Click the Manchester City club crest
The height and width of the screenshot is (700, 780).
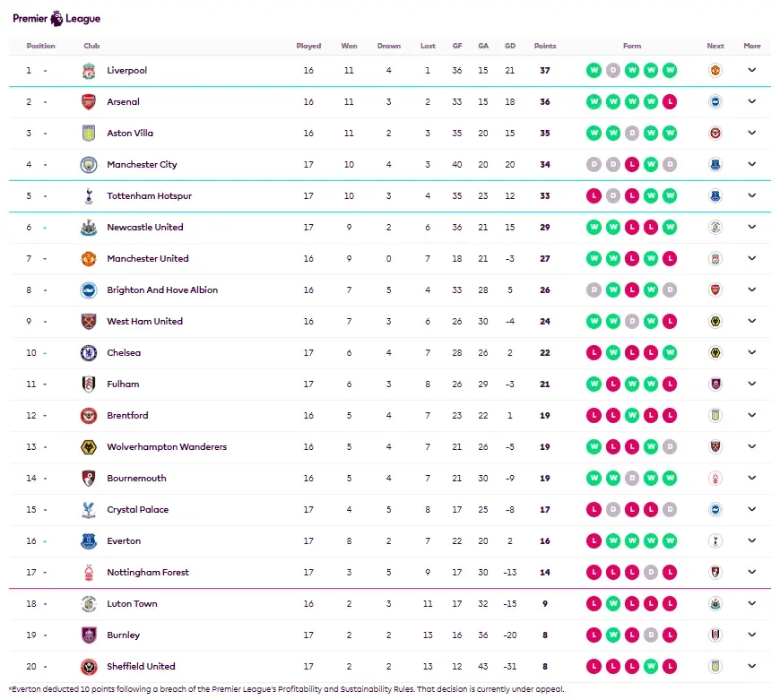click(89, 165)
